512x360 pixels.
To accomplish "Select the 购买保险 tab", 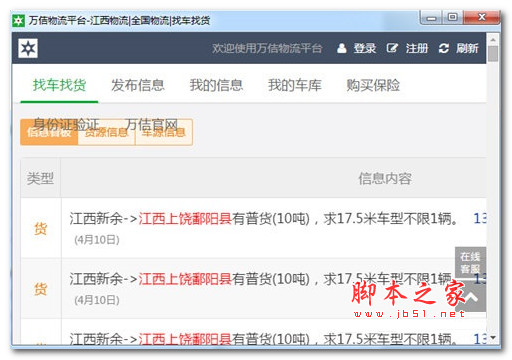I will [373, 85].
